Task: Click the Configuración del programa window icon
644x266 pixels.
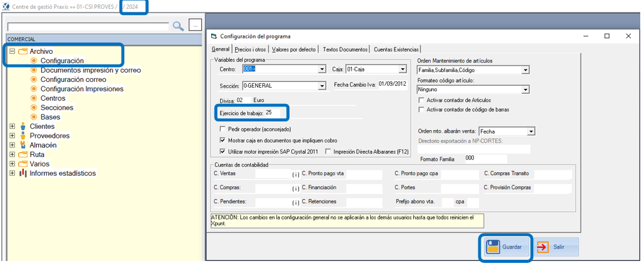Action: (x=214, y=36)
